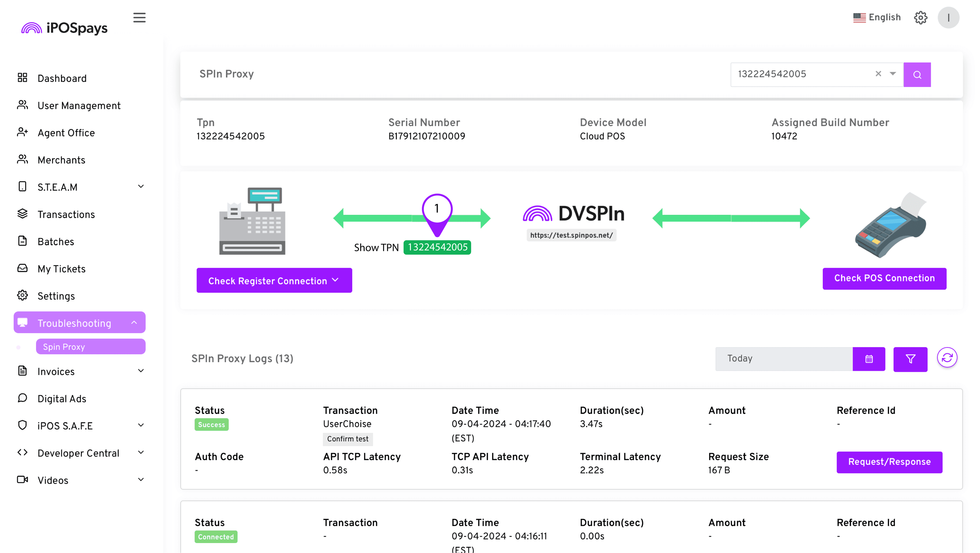
Task: Select Spin Proxy submenu item
Action: tap(91, 347)
